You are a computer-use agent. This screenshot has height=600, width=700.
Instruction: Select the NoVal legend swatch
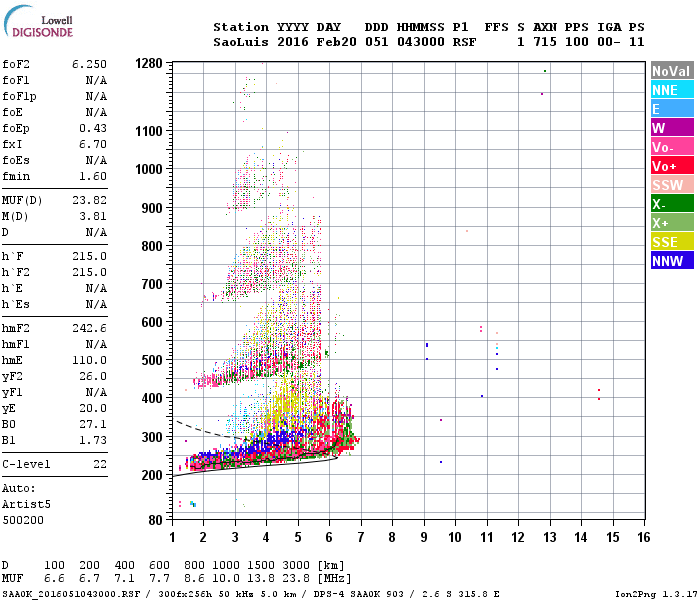click(672, 71)
